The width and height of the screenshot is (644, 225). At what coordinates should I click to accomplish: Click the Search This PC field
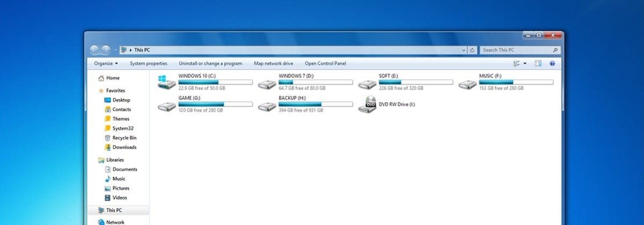[519, 50]
